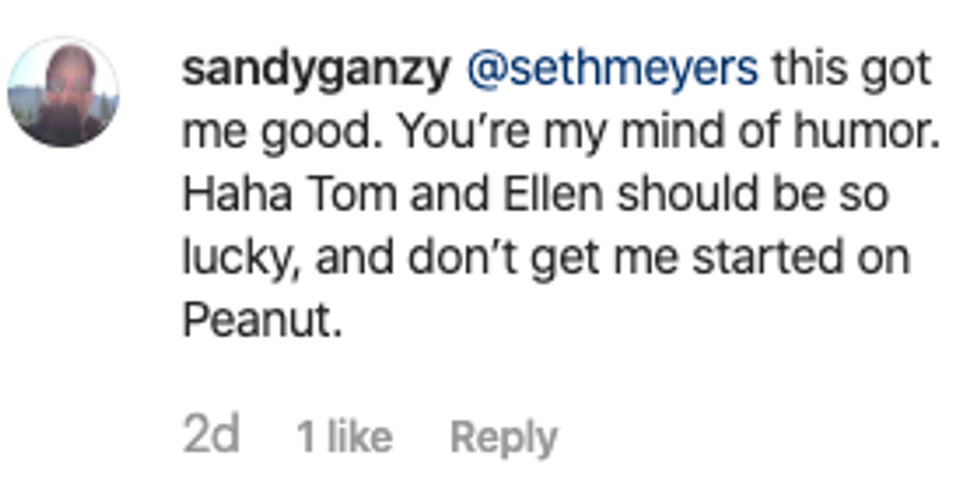View who liked via '1 like'
Screen dimensions: 980x490
click(344, 436)
